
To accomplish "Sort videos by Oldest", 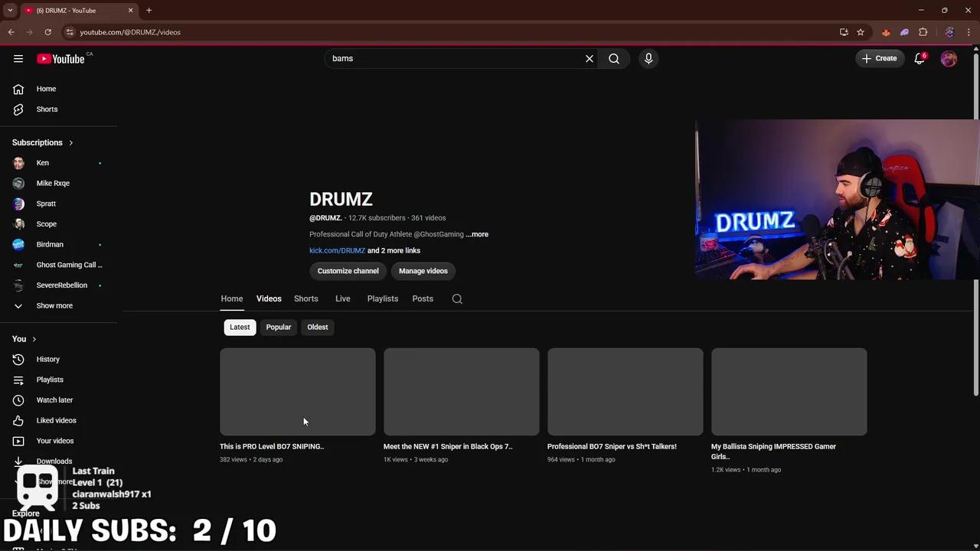I will pyautogui.click(x=317, y=327).
